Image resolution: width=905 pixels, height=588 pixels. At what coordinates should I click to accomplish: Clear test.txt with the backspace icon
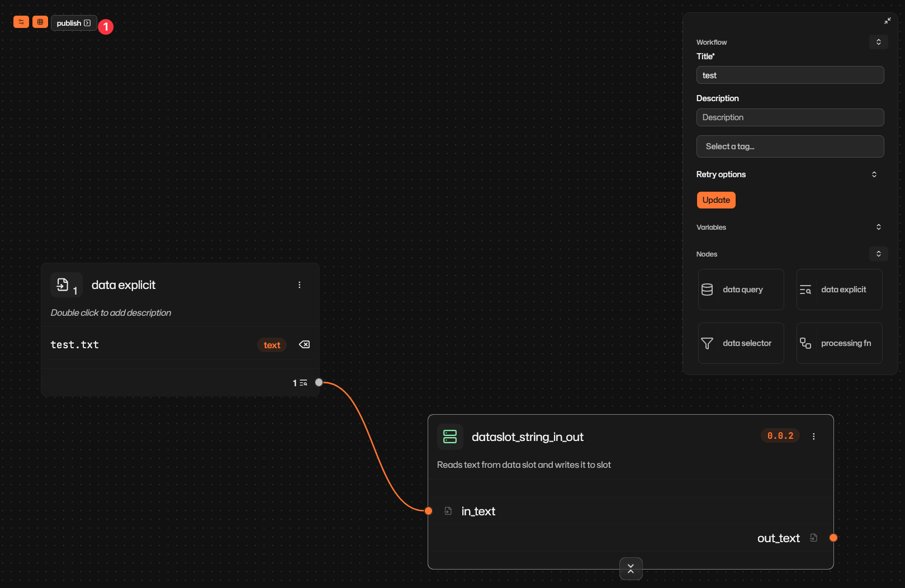304,344
